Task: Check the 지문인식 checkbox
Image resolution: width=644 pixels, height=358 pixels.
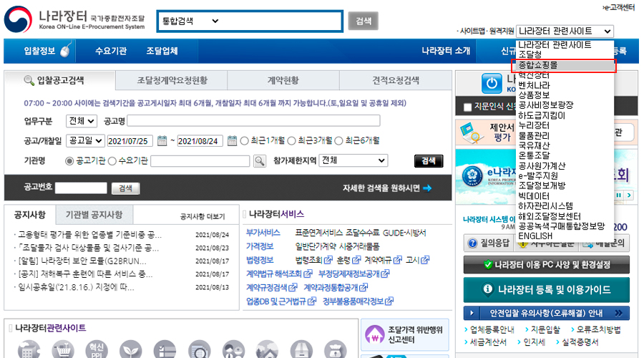Action: pos(467,107)
